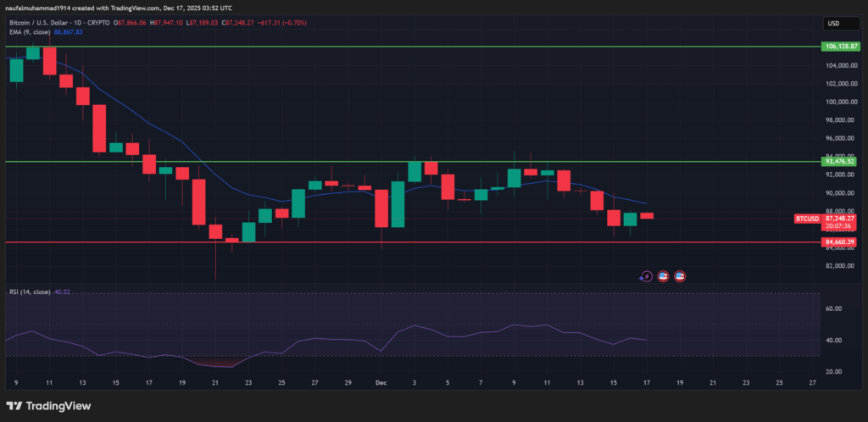
Task: Click 82,000.00 on the price axis
Action: pyautogui.click(x=842, y=266)
